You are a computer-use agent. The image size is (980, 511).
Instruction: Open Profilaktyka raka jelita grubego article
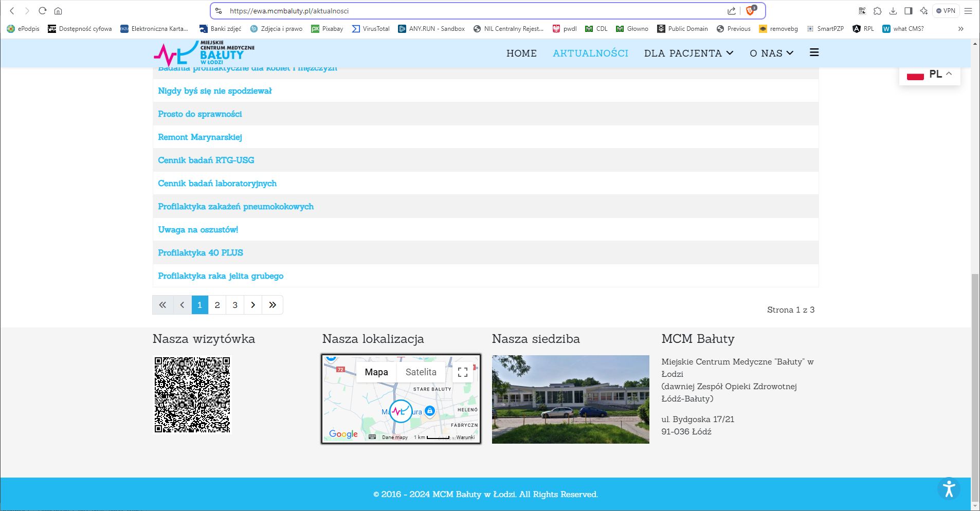coord(221,276)
